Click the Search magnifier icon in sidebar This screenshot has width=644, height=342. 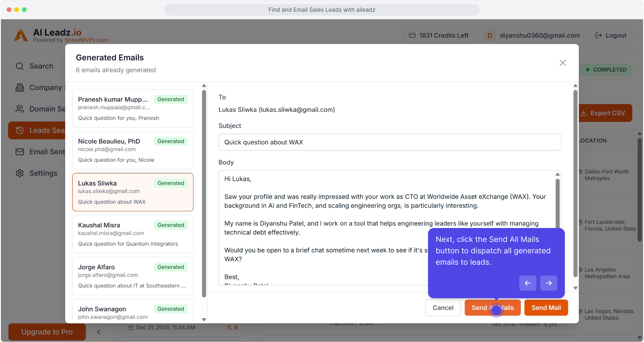pyautogui.click(x=20, y=66)
